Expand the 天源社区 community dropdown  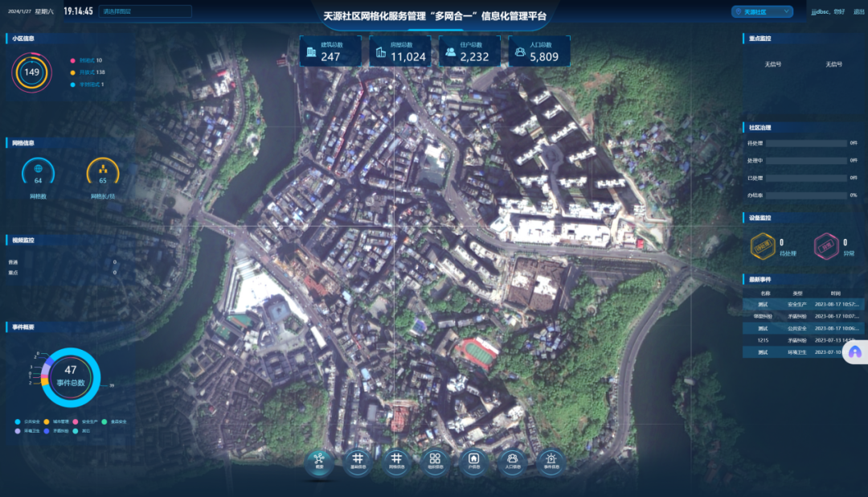[762, 12]
